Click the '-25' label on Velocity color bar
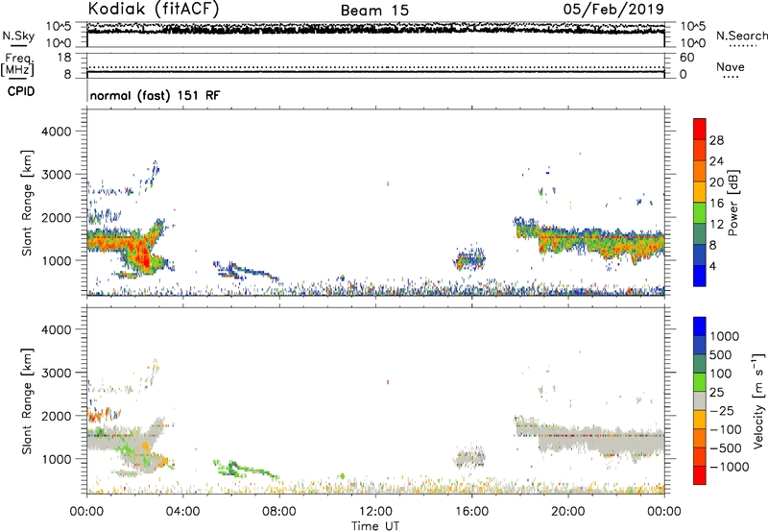Screen dimensions: 768x532 pyautogui.click(x=722, y=411)
